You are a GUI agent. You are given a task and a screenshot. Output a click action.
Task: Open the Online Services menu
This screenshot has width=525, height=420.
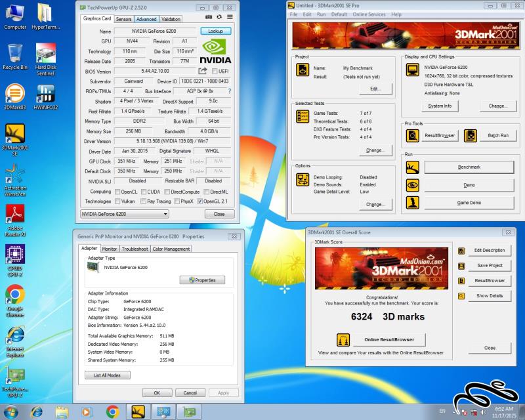369,14
